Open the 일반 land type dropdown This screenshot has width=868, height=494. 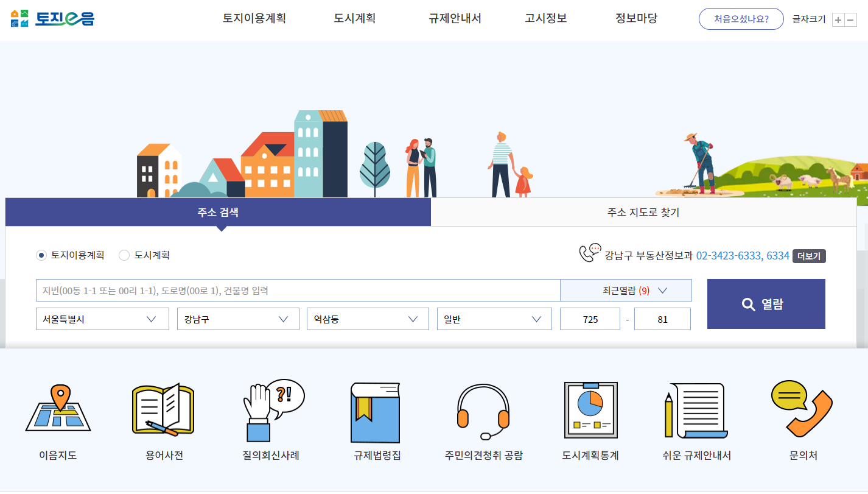click(x=494, y=319)
